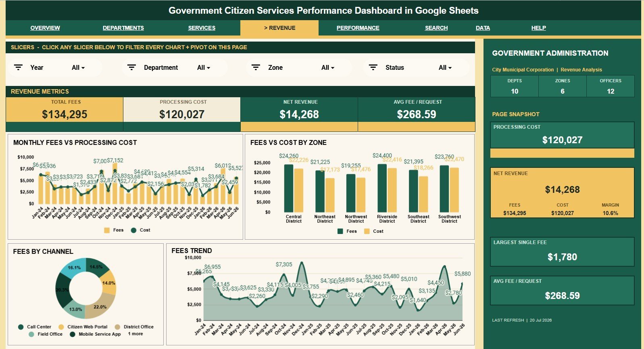Click the $7,305 label in Fees Trend
The height and width of the screenshot is (349, 644).
284,264
